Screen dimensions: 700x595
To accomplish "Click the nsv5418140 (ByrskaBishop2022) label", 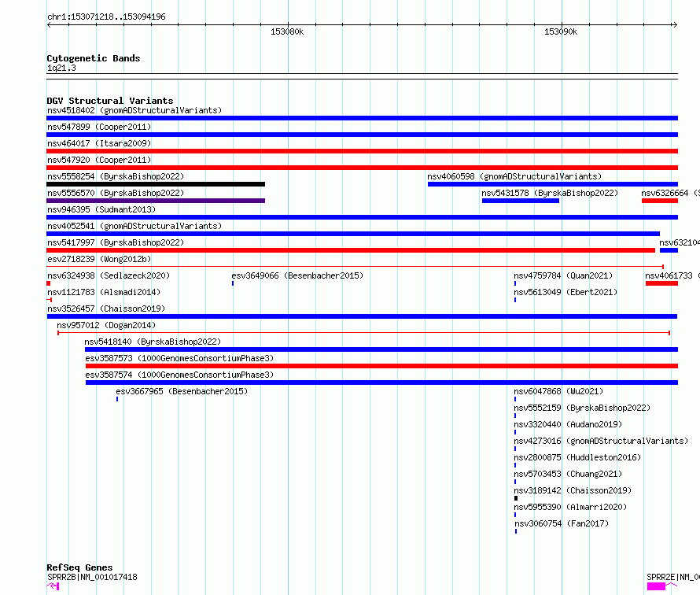I will pos(153,342).
